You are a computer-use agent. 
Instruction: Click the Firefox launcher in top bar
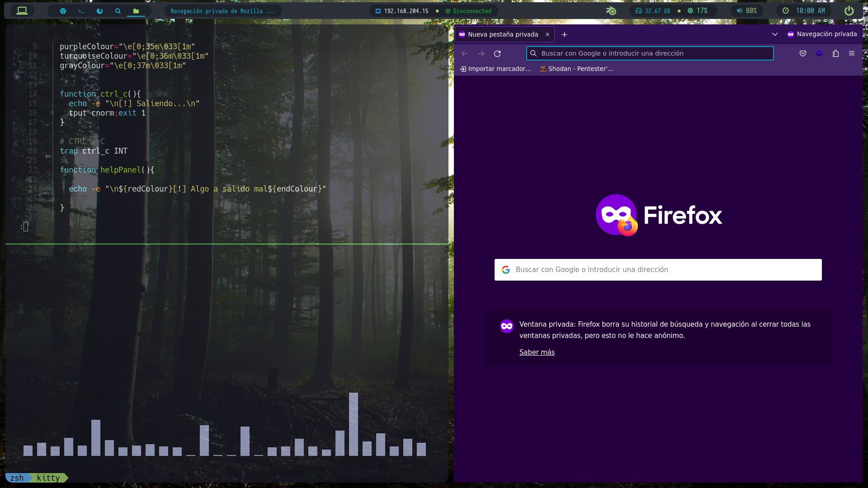click(99, 11)
